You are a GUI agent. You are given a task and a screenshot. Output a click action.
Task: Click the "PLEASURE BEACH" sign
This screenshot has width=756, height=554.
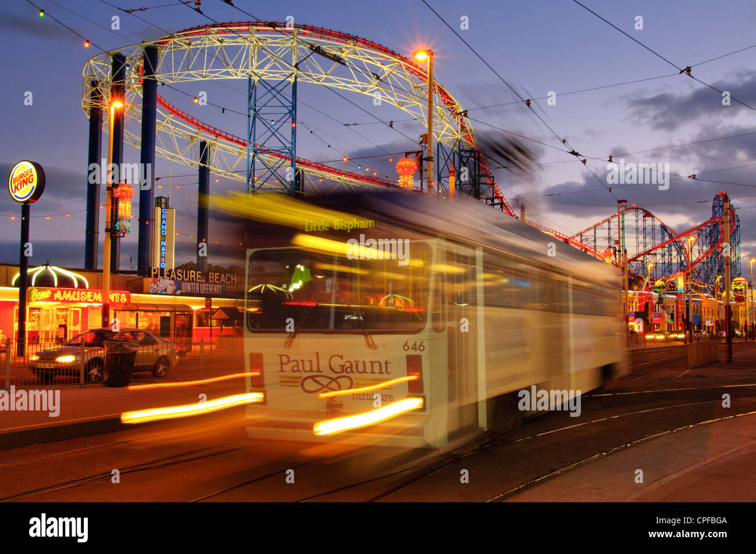tap(193, 275)
